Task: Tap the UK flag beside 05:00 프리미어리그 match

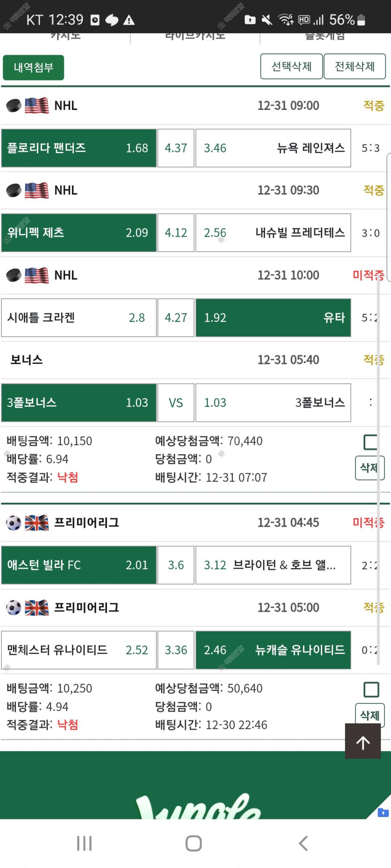Action: click(37, 608)
